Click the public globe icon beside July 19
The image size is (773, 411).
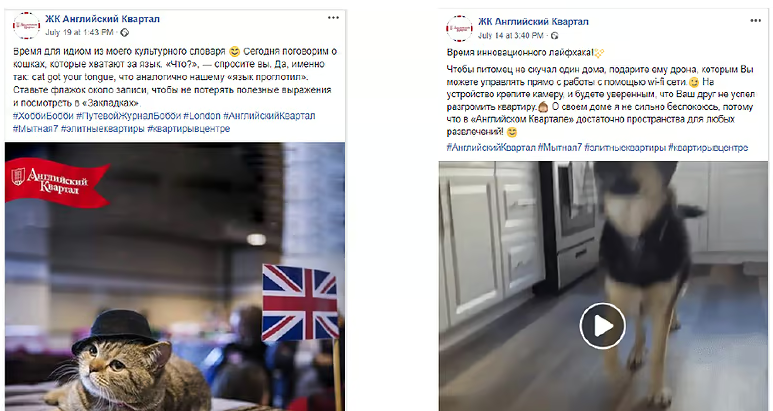(125, 33)
